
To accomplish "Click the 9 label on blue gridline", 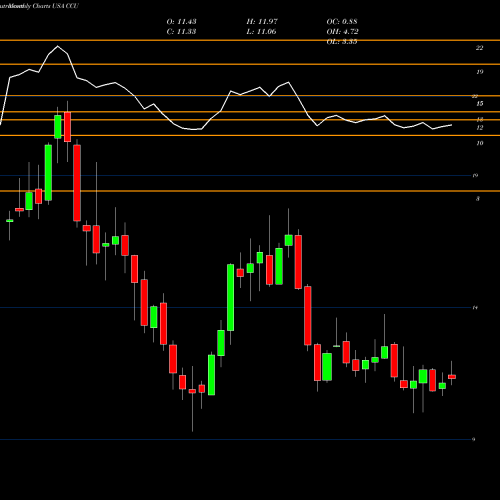I will click(x=473, y=440).
